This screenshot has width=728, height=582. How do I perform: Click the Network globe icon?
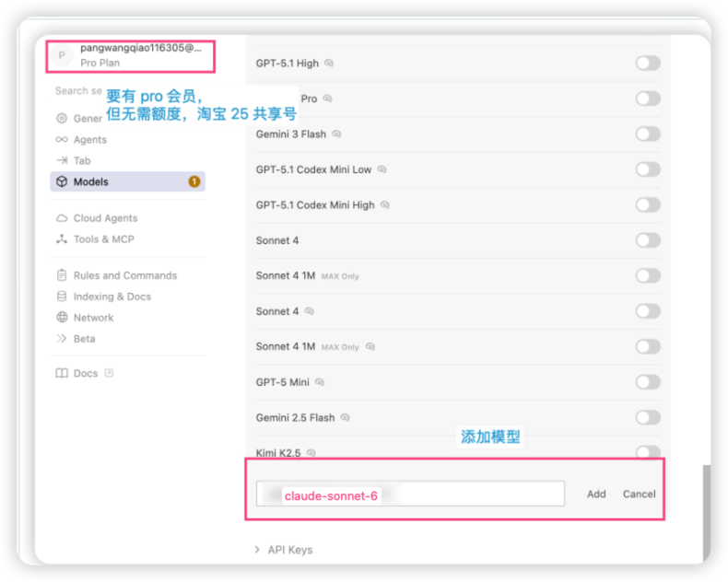point(62,318)
